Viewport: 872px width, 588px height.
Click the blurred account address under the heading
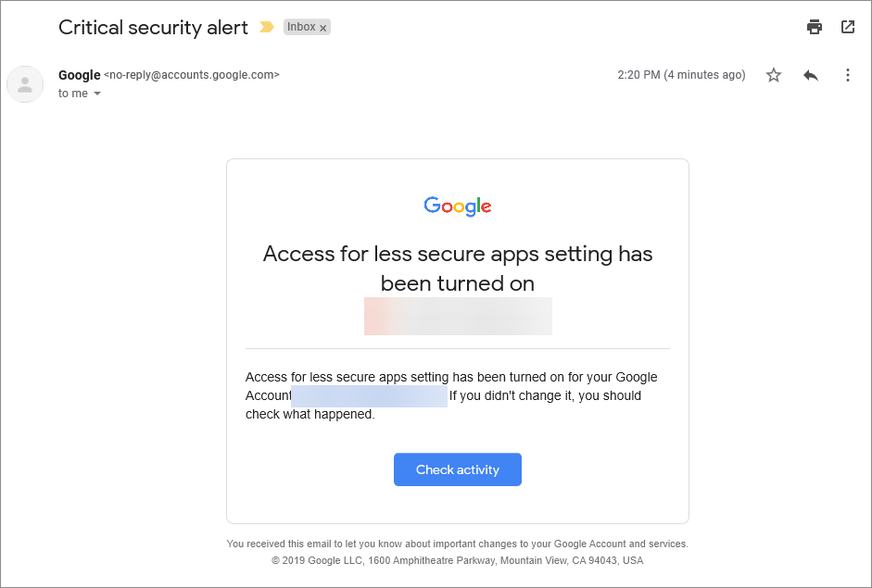[459, 317]
